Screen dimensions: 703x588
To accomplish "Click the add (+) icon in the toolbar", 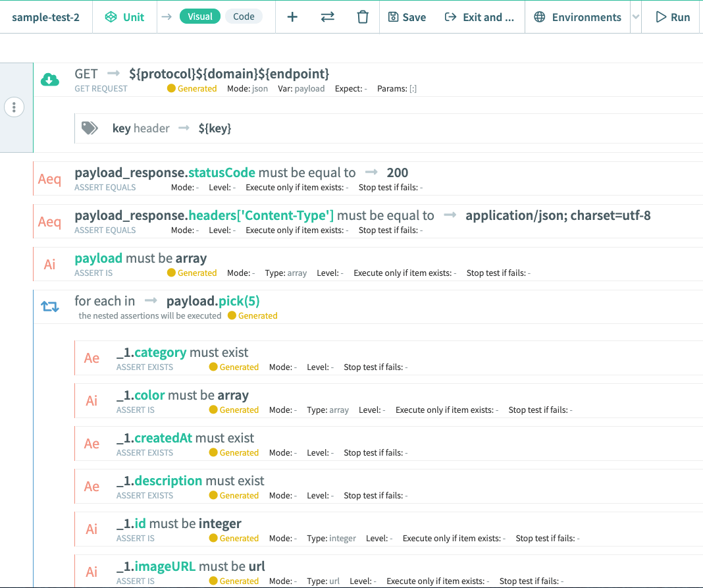I will click(x=292, y=16).
